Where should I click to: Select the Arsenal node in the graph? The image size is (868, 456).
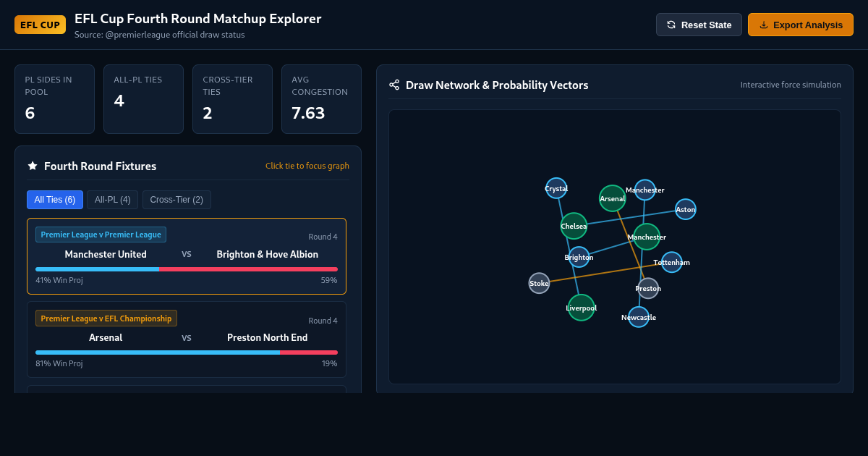point(613,198)
